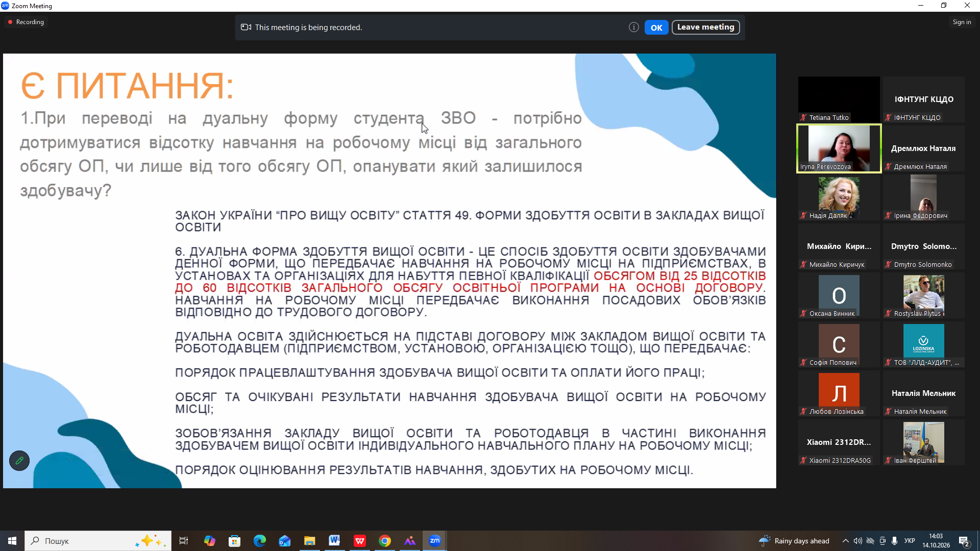Open File Explorer from the taskbar
The image size is (980, 551).
[x=309, y=541]
